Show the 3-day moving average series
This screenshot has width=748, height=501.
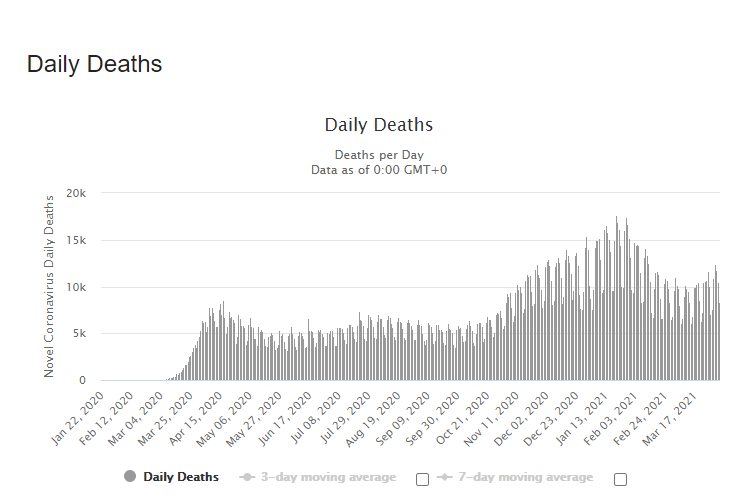328,477
